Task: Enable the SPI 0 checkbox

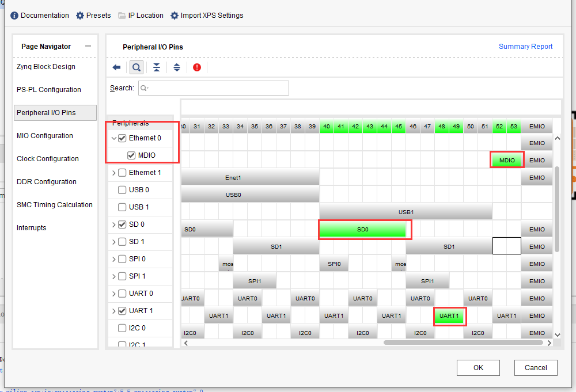Action: tap(122, 259)
